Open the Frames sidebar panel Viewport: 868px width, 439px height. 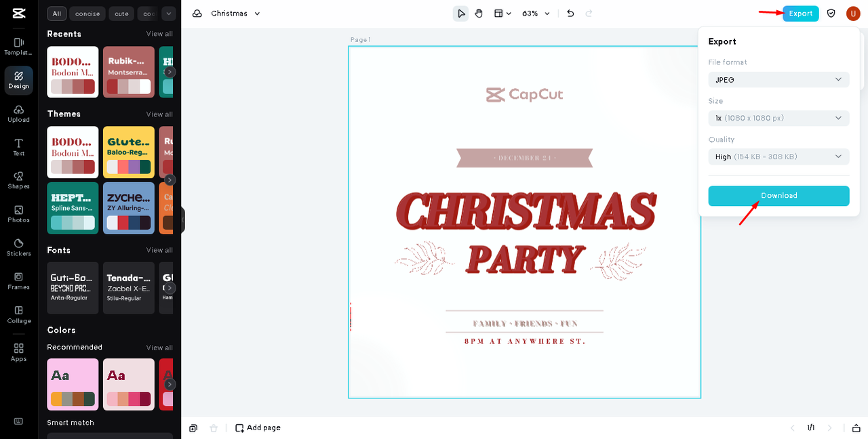click(19, 280)
